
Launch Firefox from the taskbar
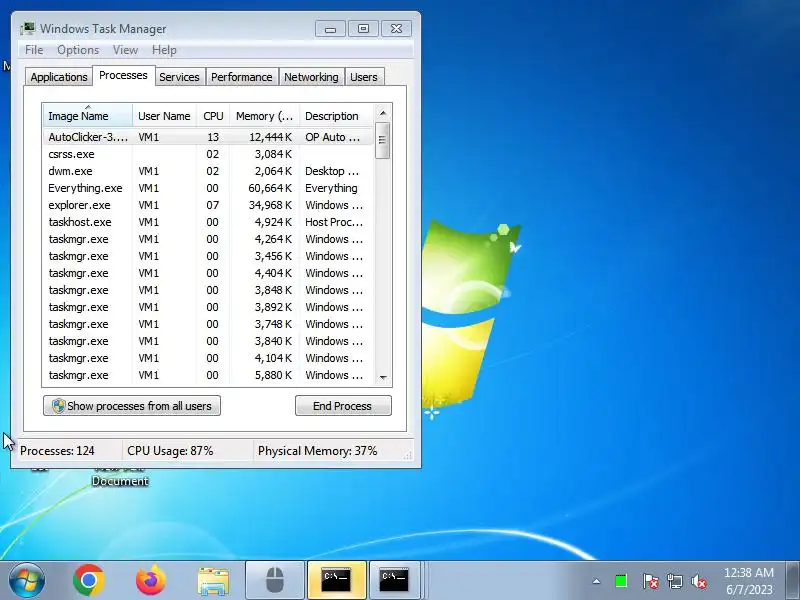pyautogui.click(x=151, y=580)
